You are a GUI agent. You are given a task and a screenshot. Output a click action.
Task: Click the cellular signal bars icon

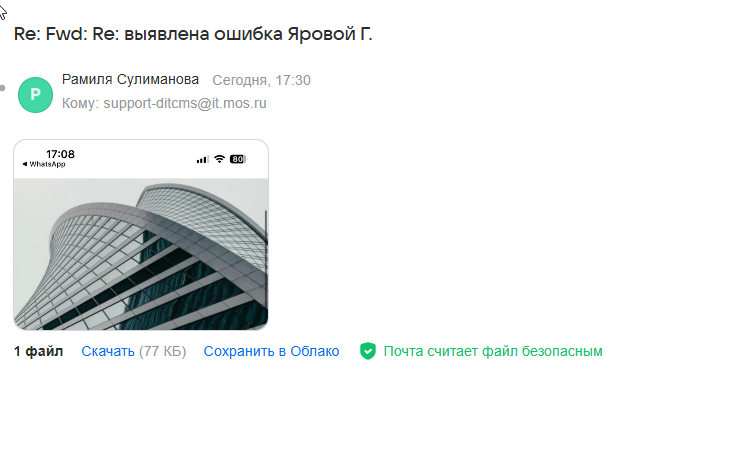click(203, 160)
